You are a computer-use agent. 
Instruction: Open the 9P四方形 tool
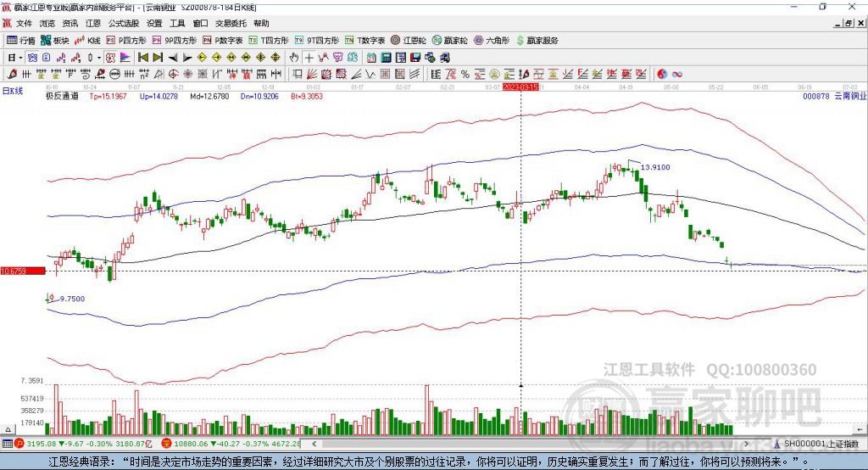pyautogui.click(x=175, y=41)
